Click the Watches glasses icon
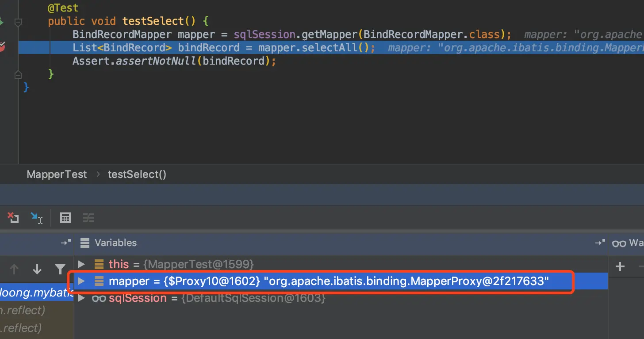This screenshot has height=339, width=644. [x=619, y=243]
